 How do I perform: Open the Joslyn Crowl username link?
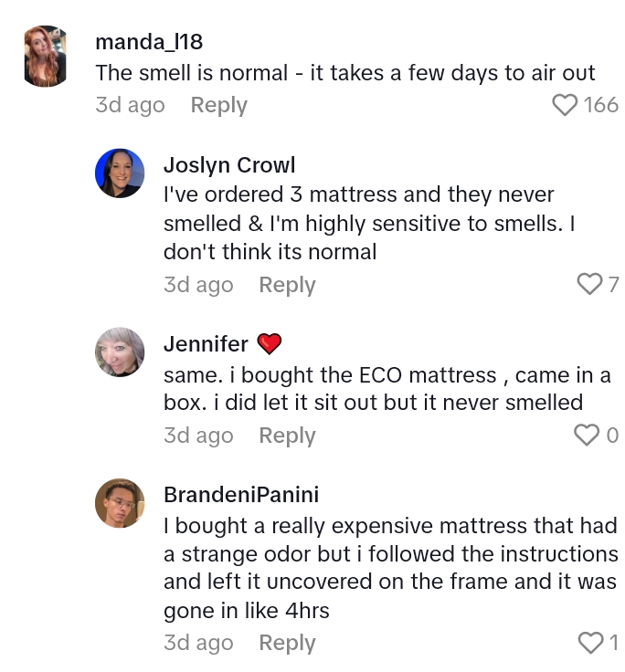pos(228,164)
